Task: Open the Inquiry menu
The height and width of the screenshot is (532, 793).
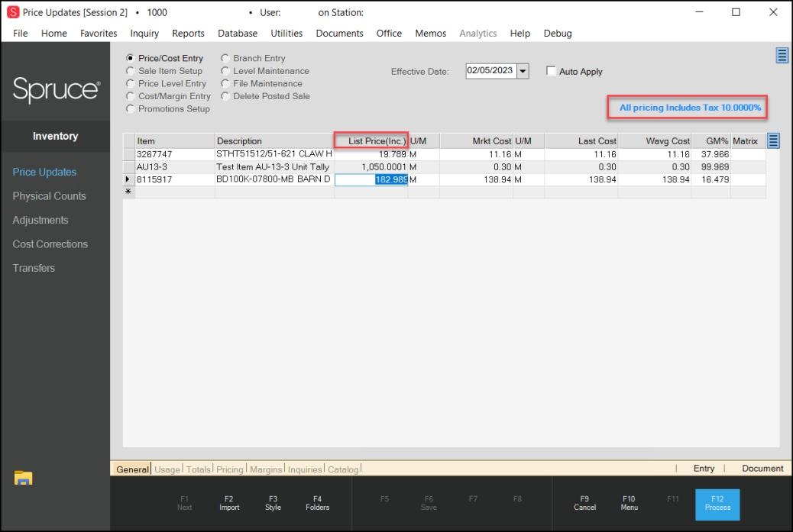Action: coord(144,34)
